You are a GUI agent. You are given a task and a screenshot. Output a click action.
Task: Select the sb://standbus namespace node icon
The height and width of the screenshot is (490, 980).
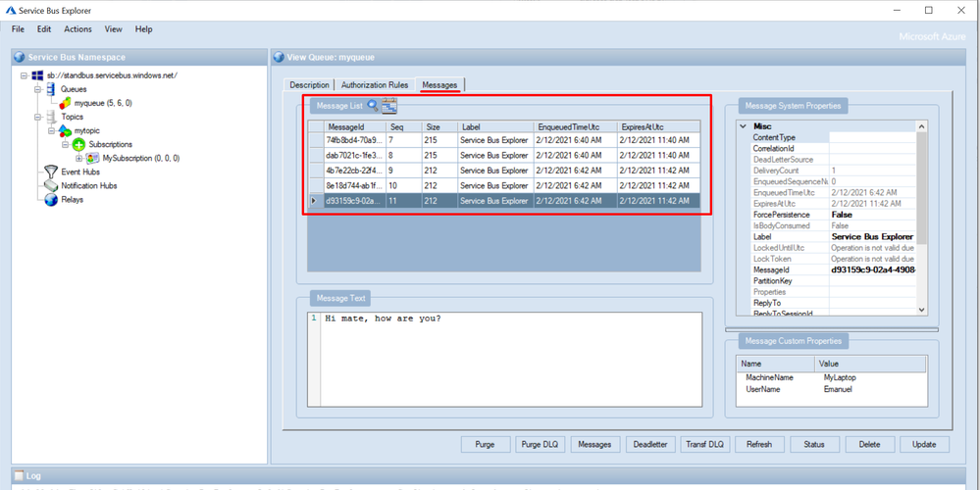37,74
